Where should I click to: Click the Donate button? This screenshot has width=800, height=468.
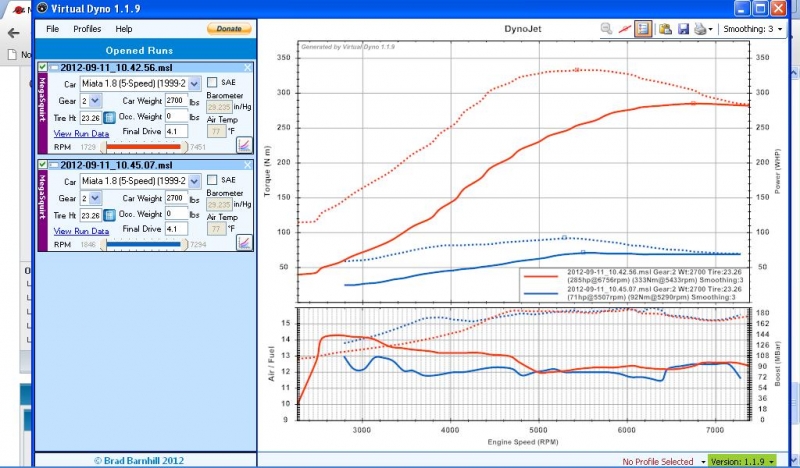click(x=229, y=29)
